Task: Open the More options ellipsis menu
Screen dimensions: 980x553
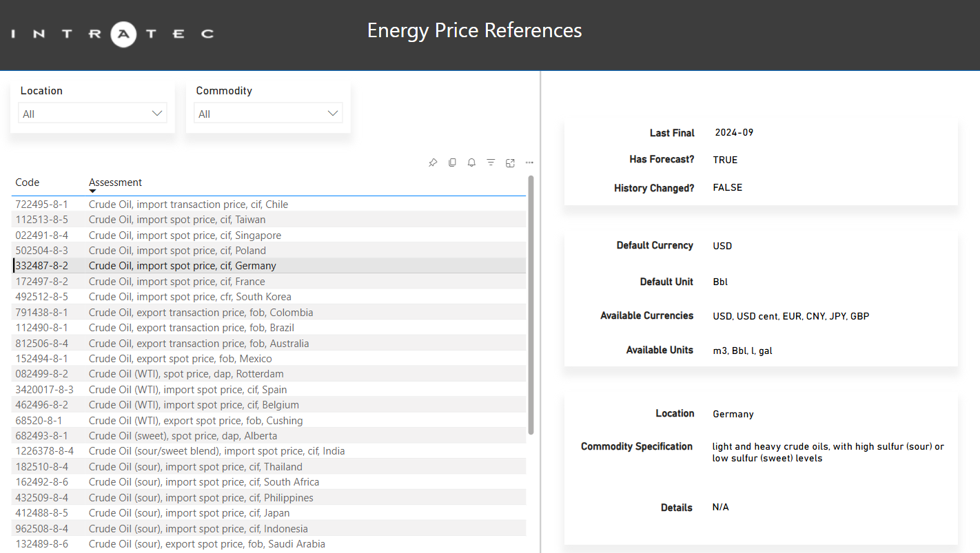Action: click(x=529, y=163)
